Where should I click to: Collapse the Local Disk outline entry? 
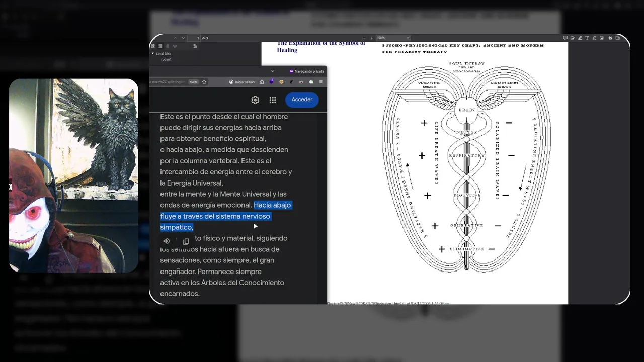point(152,53)
